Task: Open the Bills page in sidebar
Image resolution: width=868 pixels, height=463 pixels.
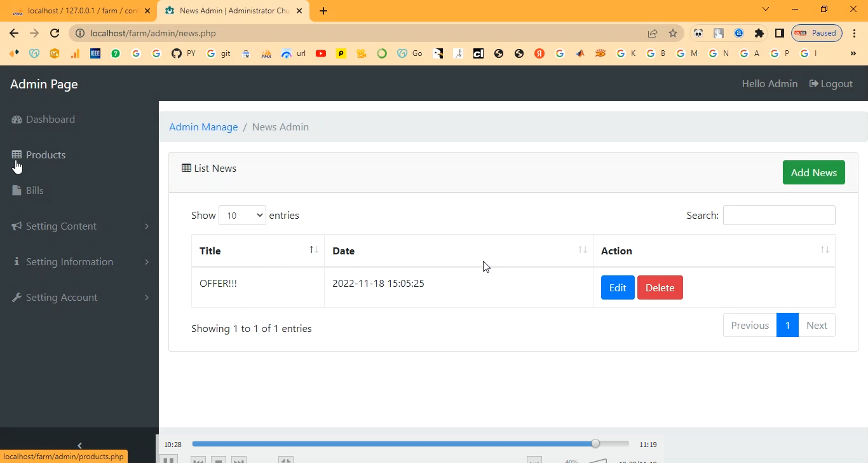Action: point(34,191)
